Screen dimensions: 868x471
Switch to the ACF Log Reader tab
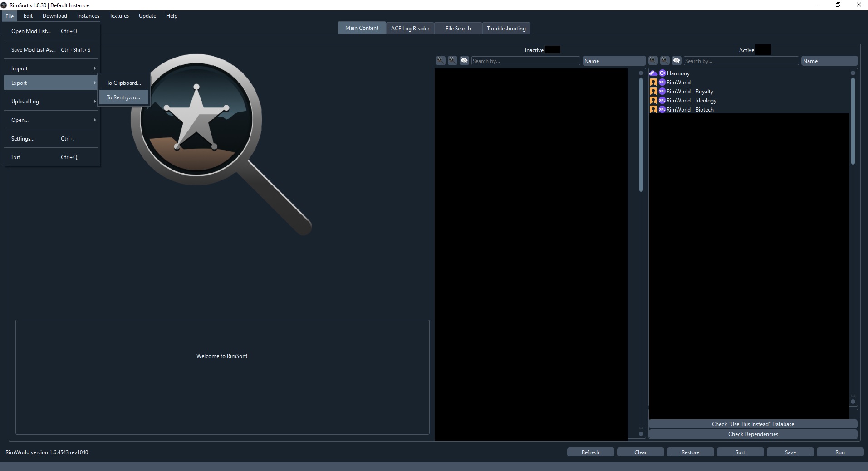point(410,28)
